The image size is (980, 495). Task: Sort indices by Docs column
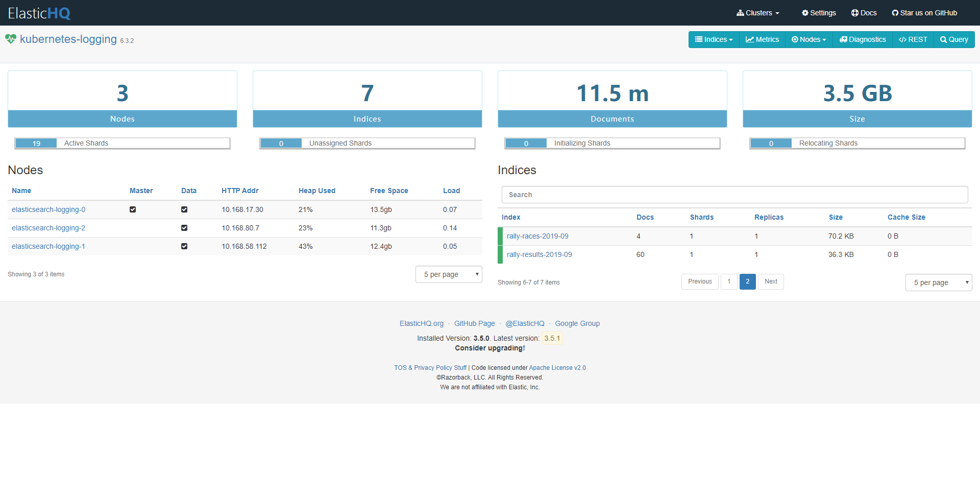coord(645,217)
